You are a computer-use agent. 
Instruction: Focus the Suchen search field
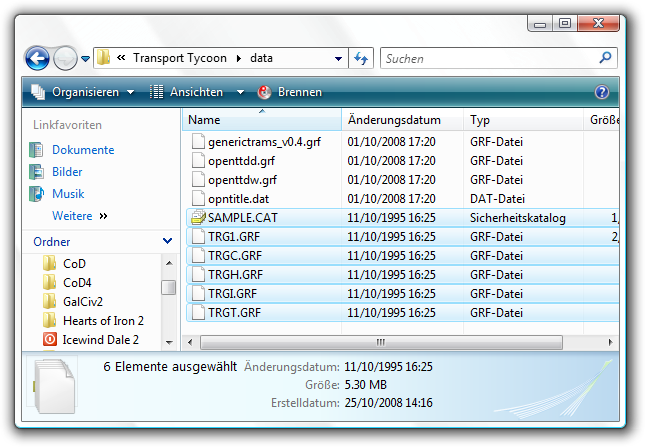(x=490, y=58)
